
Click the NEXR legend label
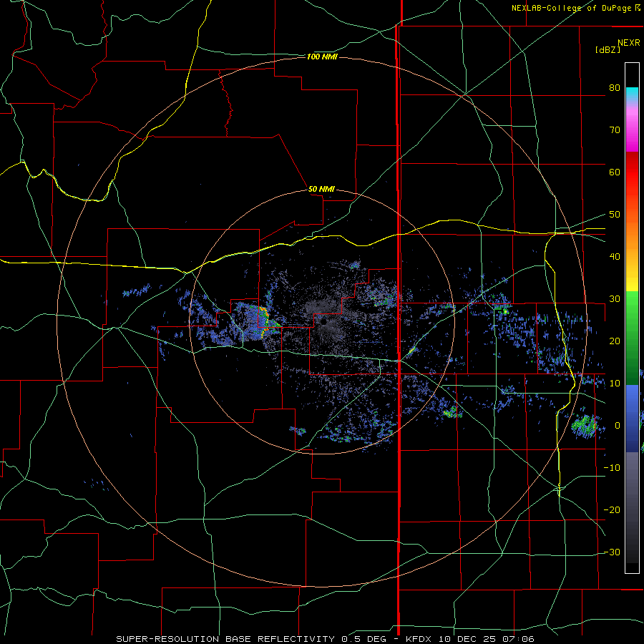click(x=629, y=43)
